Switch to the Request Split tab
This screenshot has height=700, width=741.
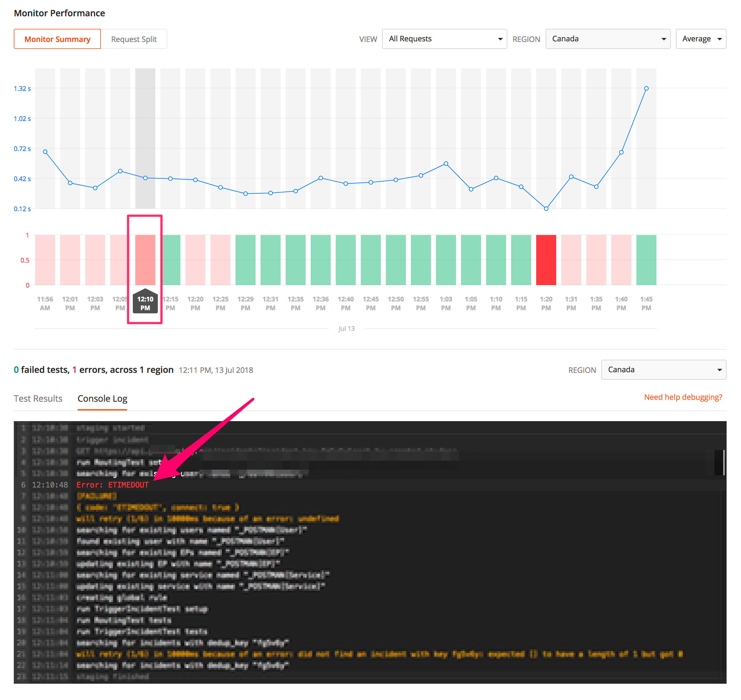click(133, 39)
